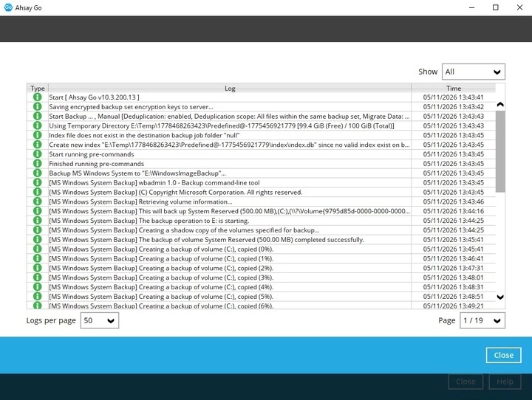The image size is (532, 400).
Task: Click the info icon for "copied (2%)" row
Action: (x=38, y=268)
